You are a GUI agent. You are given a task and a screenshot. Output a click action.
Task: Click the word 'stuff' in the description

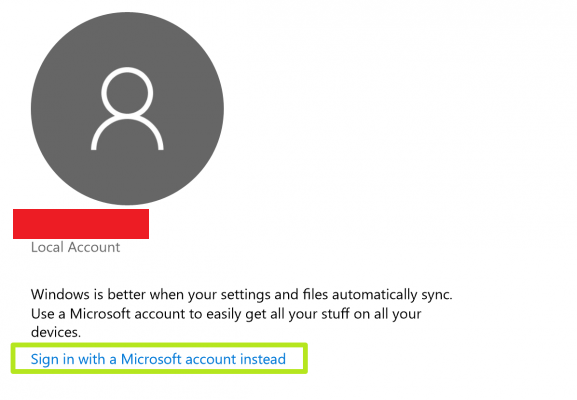(335, 314)
